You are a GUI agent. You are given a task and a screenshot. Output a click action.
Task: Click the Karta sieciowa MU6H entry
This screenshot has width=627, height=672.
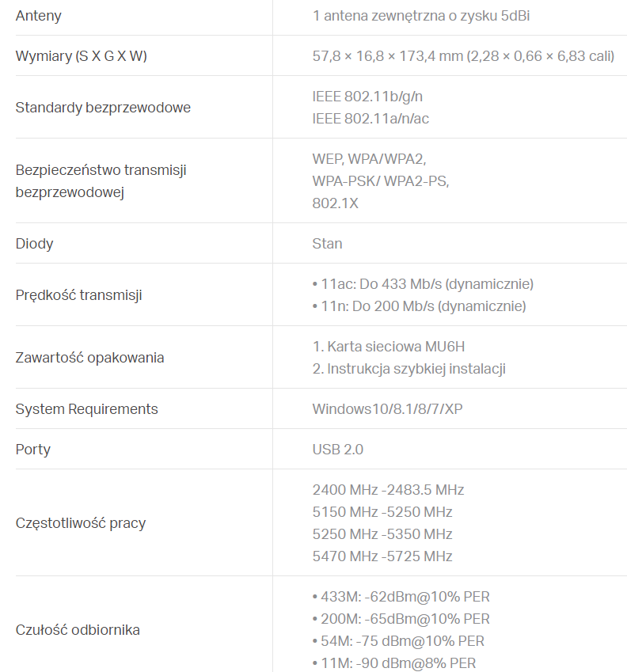click(389, 347)
